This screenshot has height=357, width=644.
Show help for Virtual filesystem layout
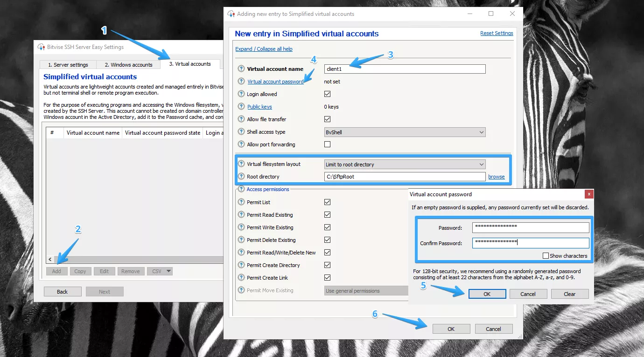click(x=241, y=164)
